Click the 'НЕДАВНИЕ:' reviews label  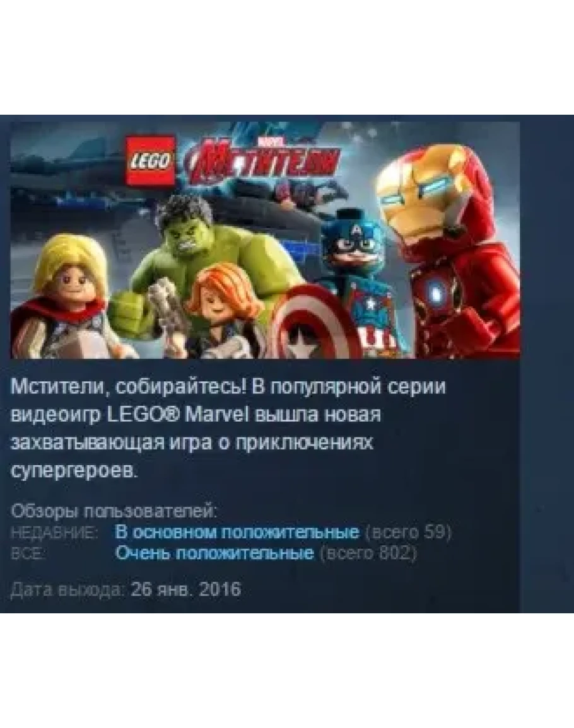(x=54, y=533)
